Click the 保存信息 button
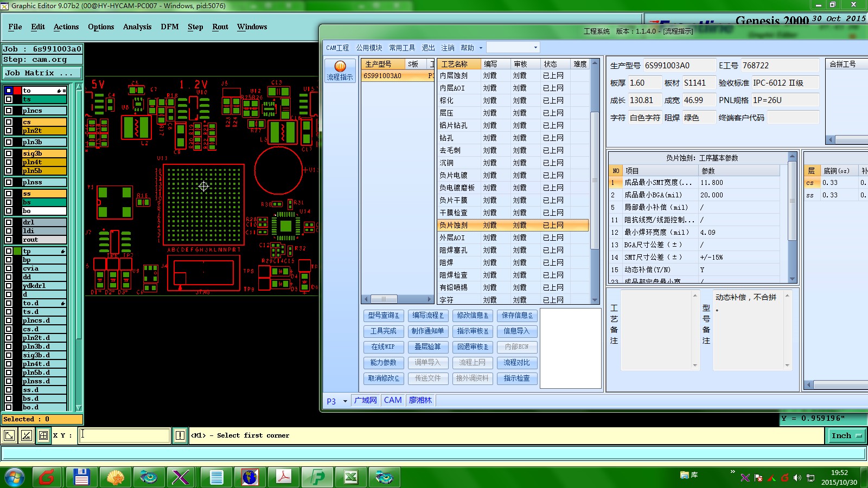Viewport: 868px width, 488px height. click(x=517, y=315)
